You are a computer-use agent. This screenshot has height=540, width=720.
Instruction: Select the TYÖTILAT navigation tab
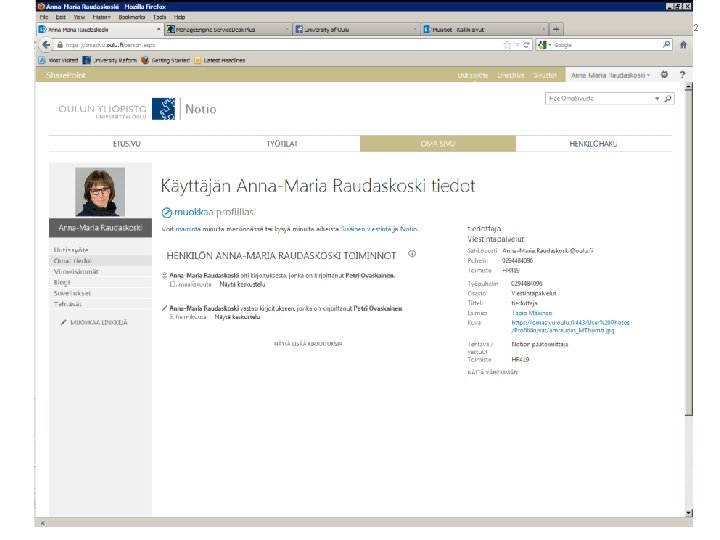pyautogui.click(x=282, y=144)
